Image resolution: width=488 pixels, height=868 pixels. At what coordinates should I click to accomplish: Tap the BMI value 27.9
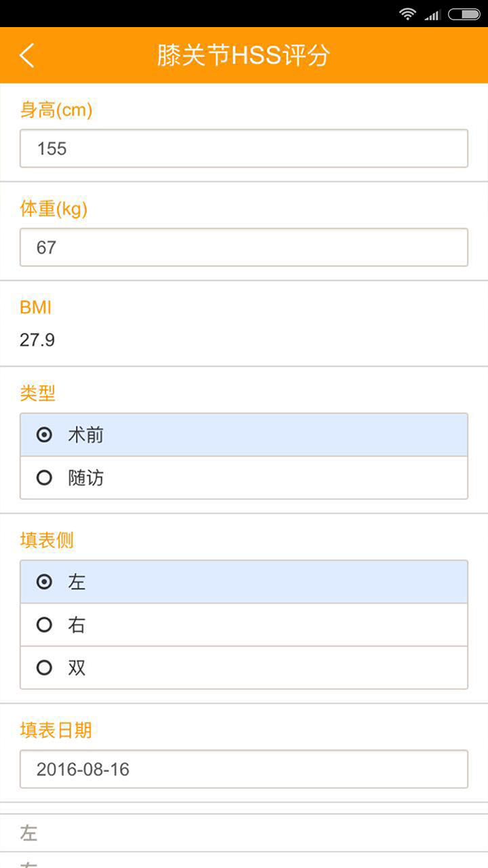tap(37, 340)
